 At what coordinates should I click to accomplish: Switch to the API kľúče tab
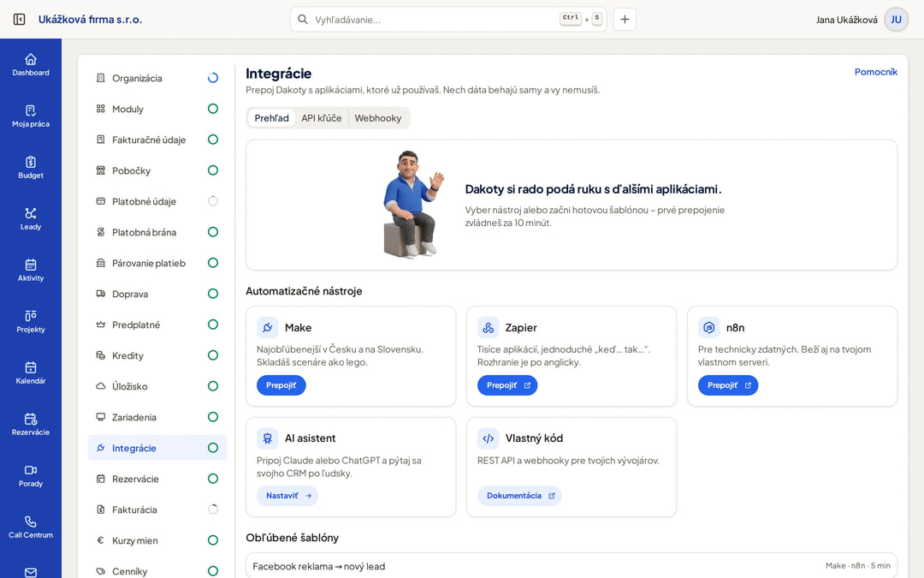tap(321, 118)
